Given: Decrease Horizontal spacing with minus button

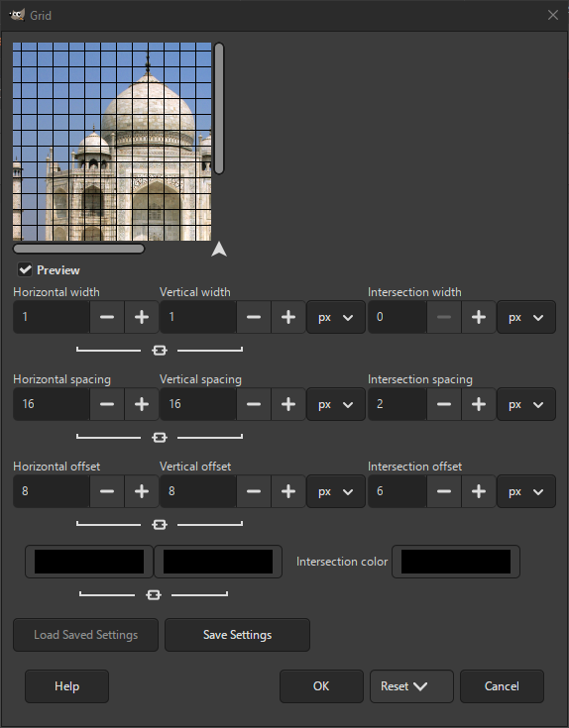Looking at the screenshot, I should 107,404.
